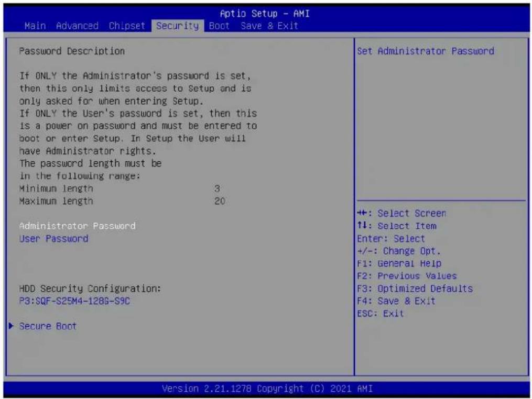The height and width of the screenshot is (399, 532).
Task: Click Set Administrator Password help text
Action: 426,51
